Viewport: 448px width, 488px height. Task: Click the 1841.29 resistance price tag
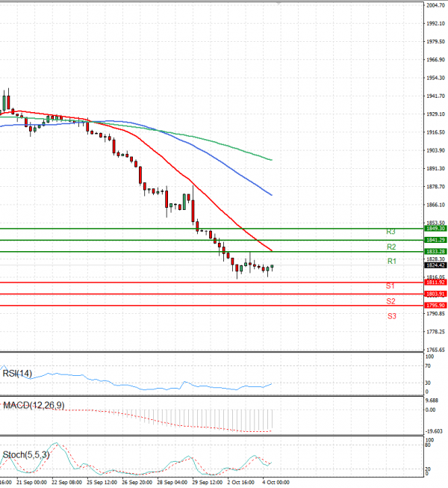coord(435,240)
